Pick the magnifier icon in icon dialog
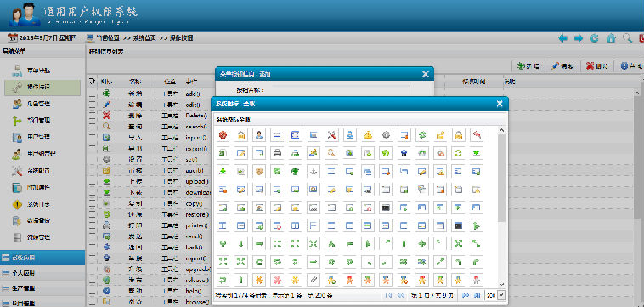644x307 pixels. pyautogui.click(x=332, y=153)
